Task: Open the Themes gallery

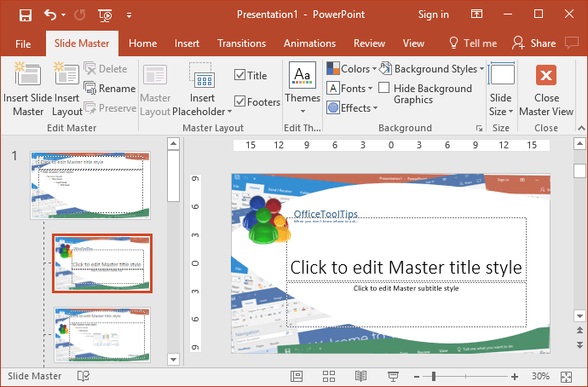Action: pyautogui.click(x=303, y=89)
